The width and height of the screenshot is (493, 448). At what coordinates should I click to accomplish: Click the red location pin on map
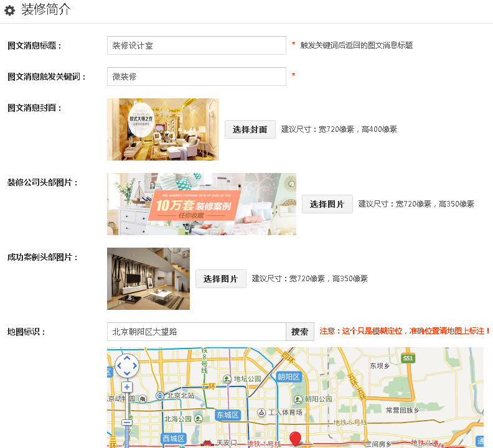(x=296, y=438)
